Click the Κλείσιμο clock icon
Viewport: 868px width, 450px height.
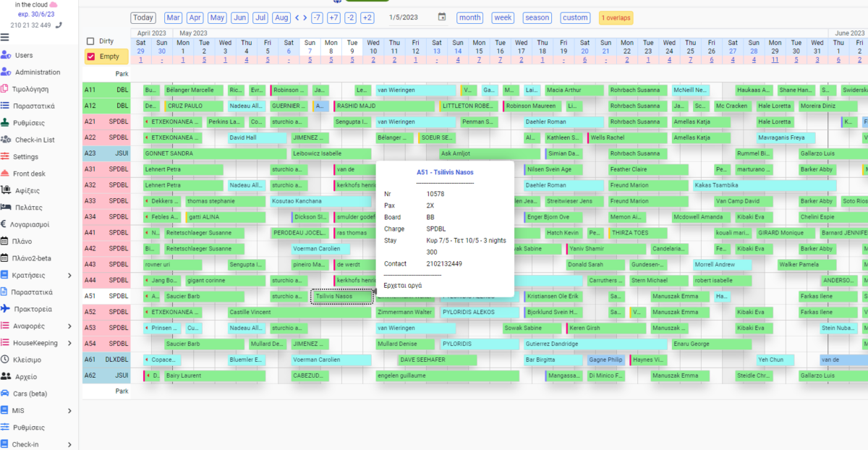[x=6, y=360]
